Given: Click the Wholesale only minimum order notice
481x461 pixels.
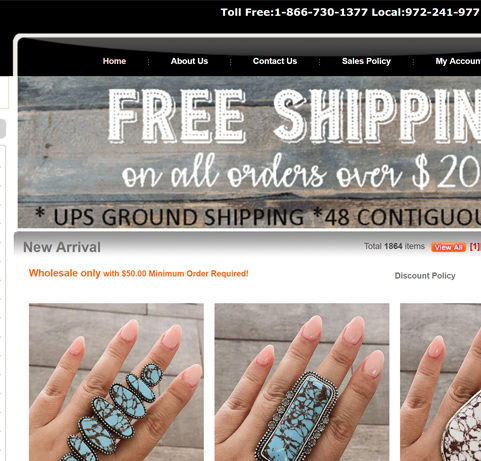Looking at the screenshot, I should click(139, 273).
